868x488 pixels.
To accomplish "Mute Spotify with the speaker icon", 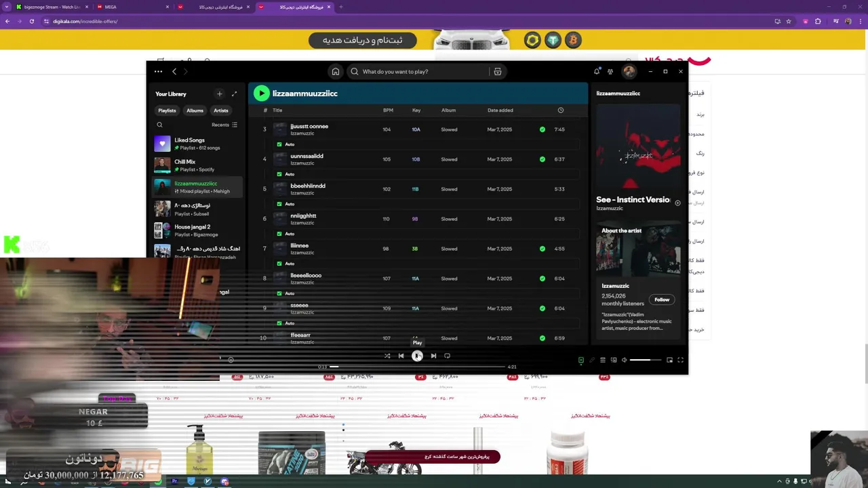I will (625, 360).
